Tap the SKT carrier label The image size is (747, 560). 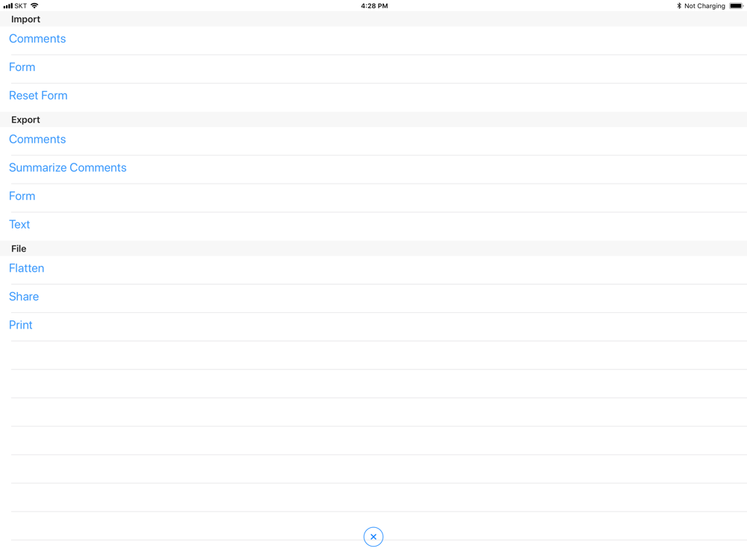pyautogui.click(x=20, y=6)
